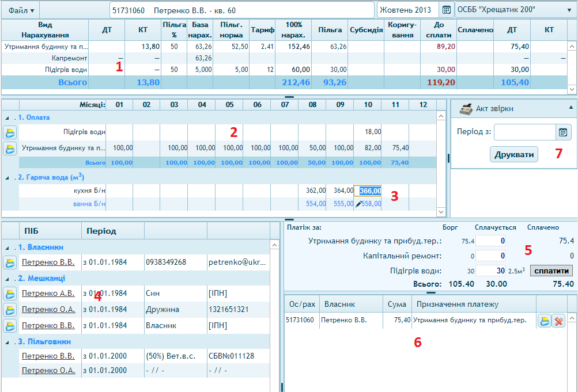Open the payment record folder icon near delete
The height and width of the screenshot is (392, 578).
point(545,321)
